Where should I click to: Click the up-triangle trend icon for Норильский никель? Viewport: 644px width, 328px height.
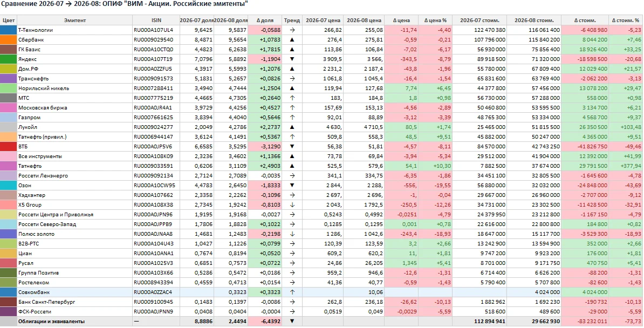pos(292,88)
